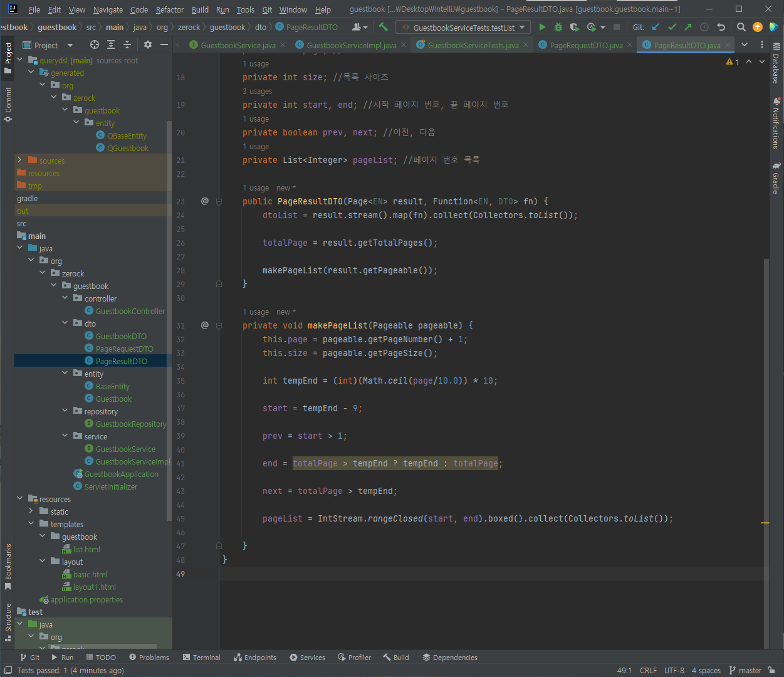Jump to the previous highlighted problem arrow
This screenshot has width=784, height=677.
[x=749, y=61]
